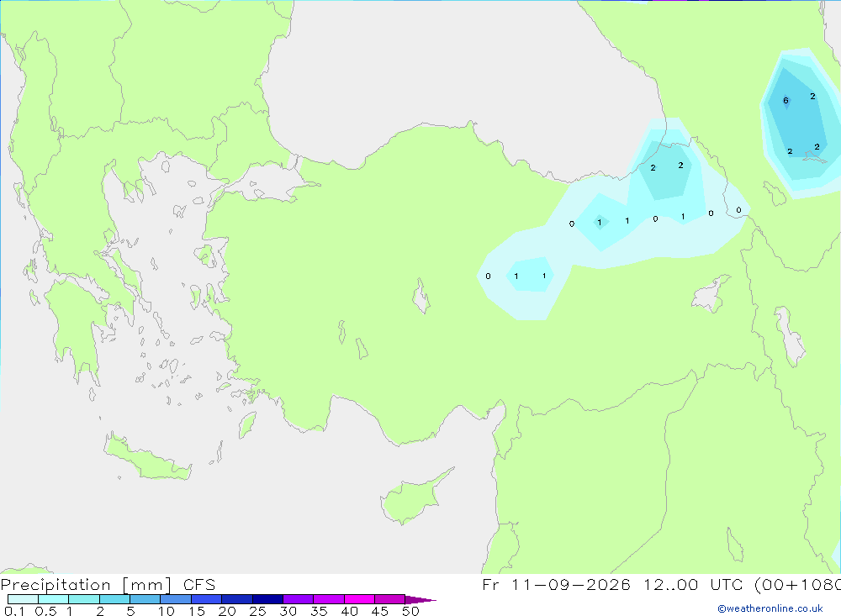Click the legend label "20"
Screen dimensions: 841x616
227,611
